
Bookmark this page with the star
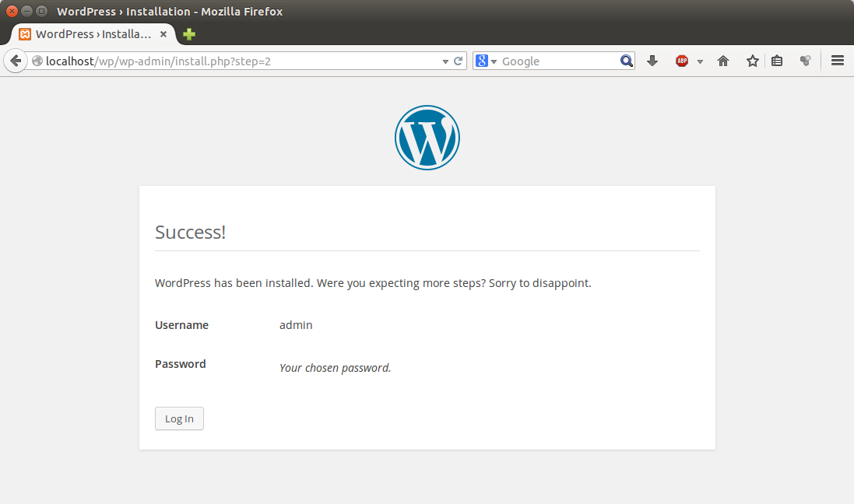pos(752,61)
